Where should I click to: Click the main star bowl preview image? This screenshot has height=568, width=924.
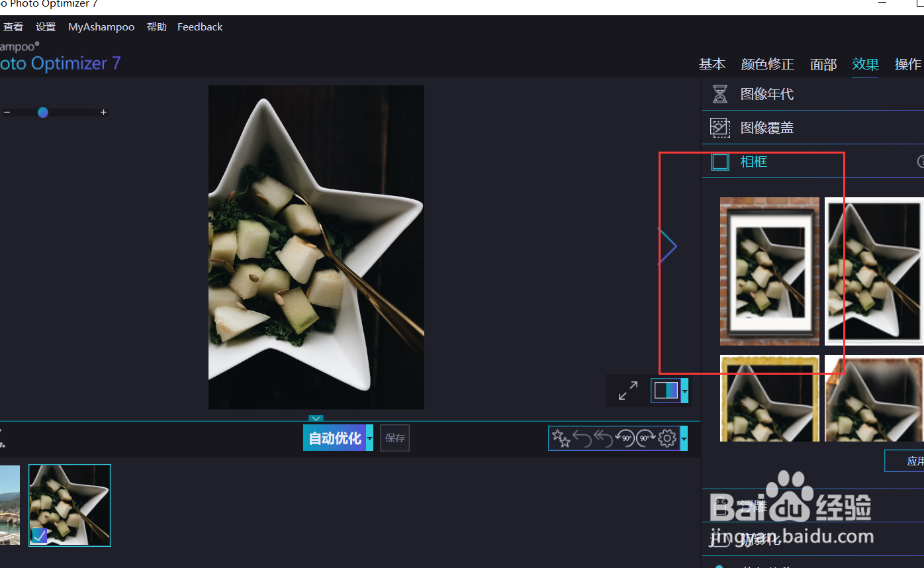(316, 247)
